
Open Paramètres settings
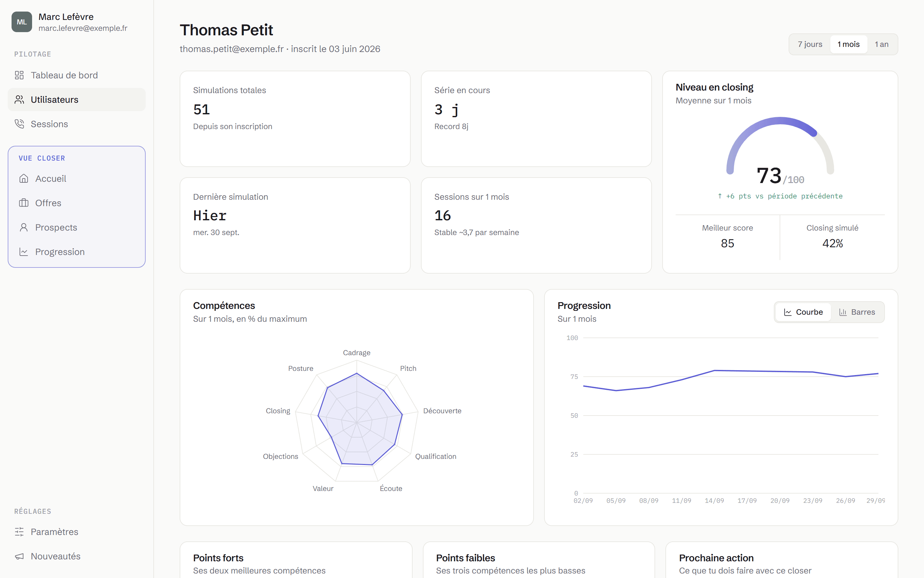click(x=76, y=532)
